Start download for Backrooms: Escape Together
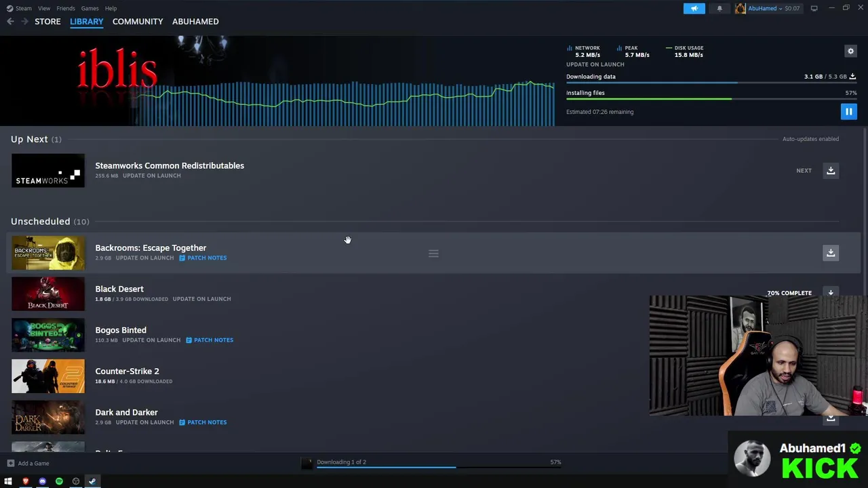The image size is (868, 488). 831,253
